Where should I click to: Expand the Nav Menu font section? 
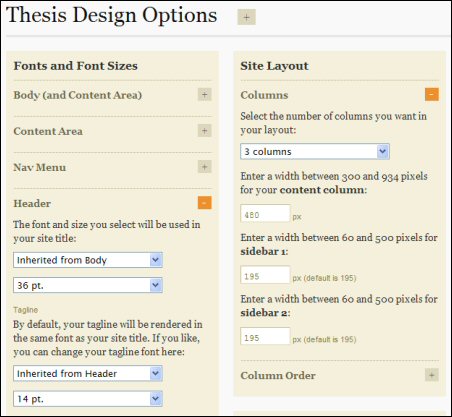tap(205, 167)
